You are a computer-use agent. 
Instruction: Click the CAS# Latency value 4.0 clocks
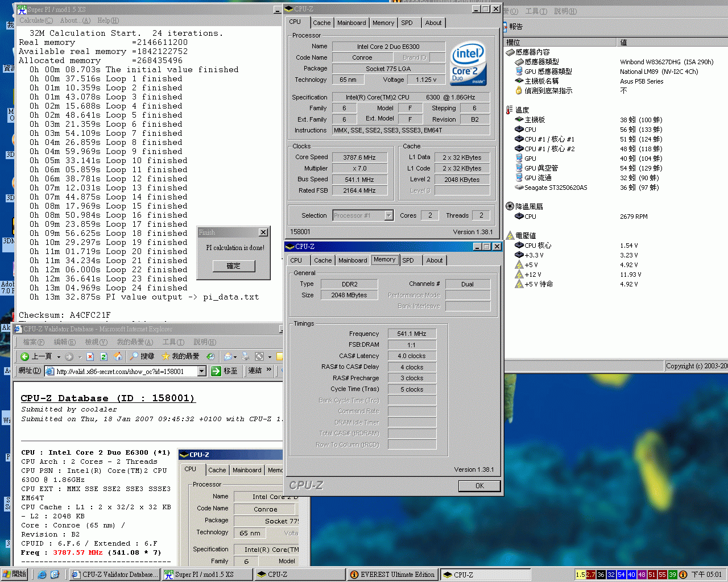click(x=412, y=356)
